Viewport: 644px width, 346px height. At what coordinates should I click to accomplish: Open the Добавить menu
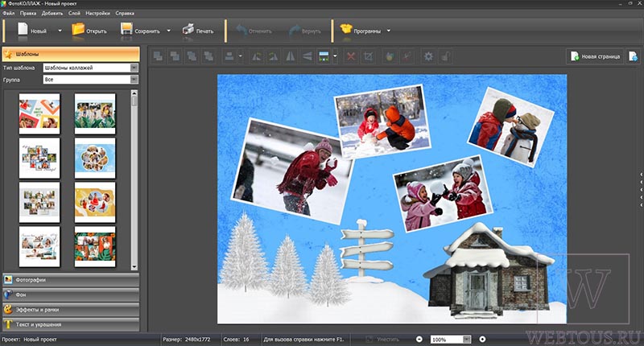coord(52,13)
